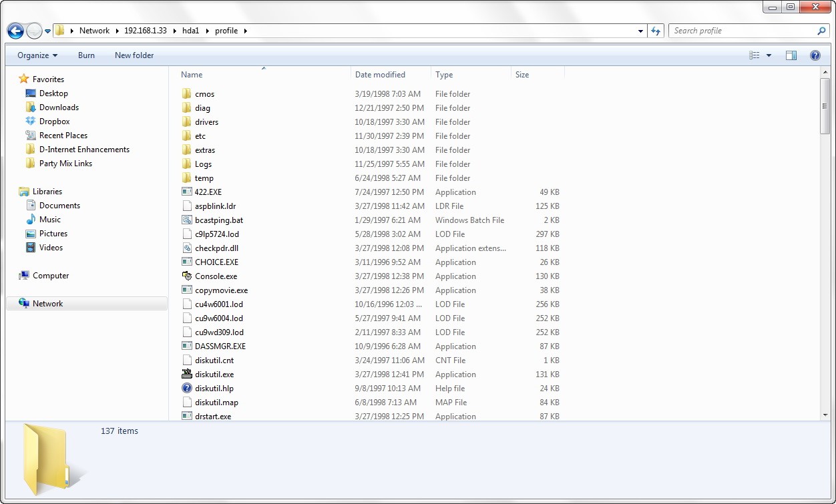The height and width of the screenshot is (504, 836).
Task: Select the bcastping.bat batch file icon
Action: pyautogui.click(x=187, y=220)
